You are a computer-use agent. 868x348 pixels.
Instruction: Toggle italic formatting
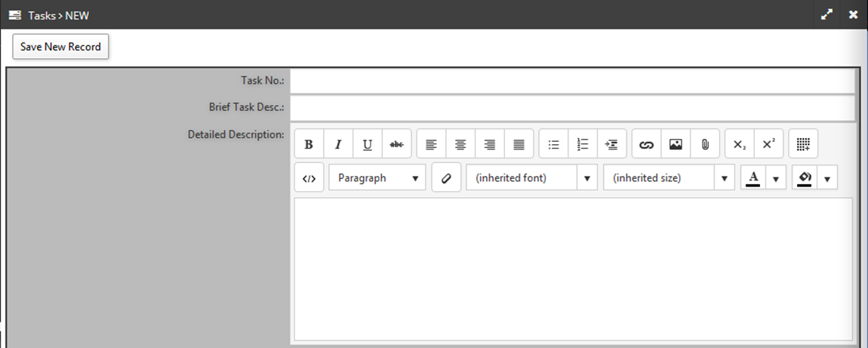[x=338, y=144]
